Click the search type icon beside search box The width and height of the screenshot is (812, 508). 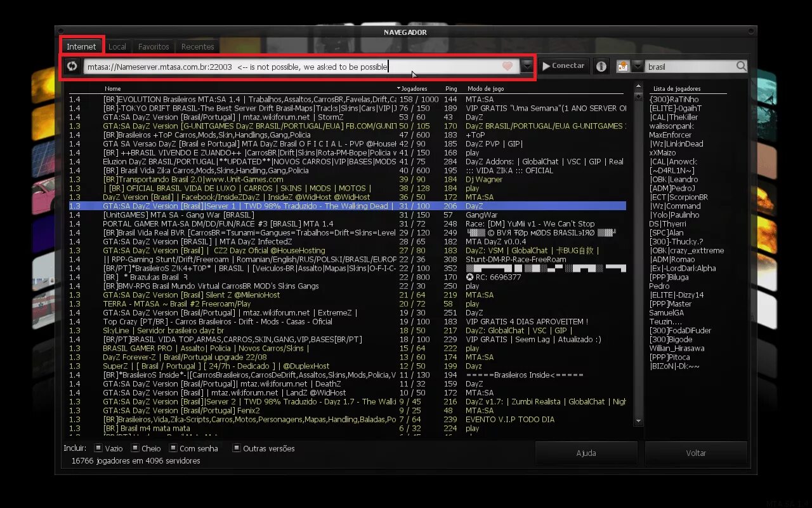point(623,66)
